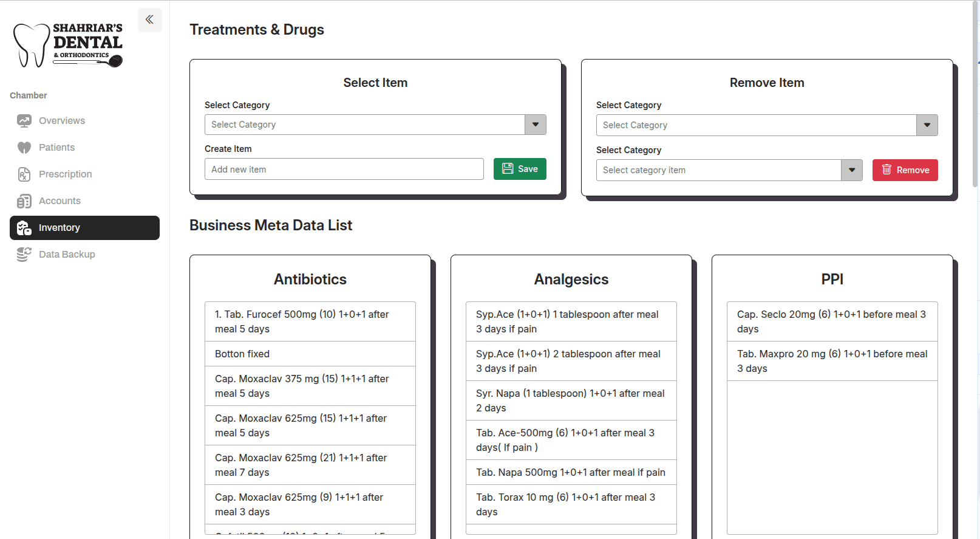Image resolution: width=980 pixels, height=539 pixels.
Task: Click the Patients tooth icon
Action: coord(24,148)
